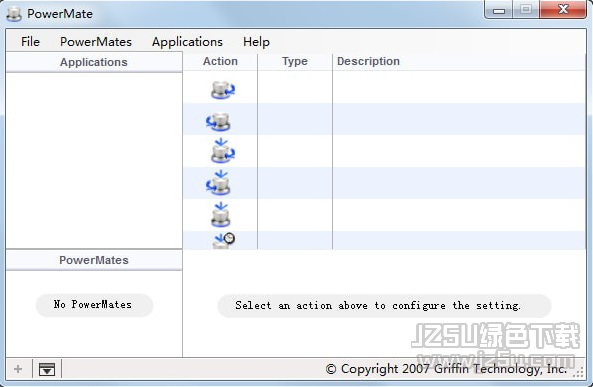Image resolution: width=593 pixels, height=387 pixels.
Task: Click the PowerMate icon in title bar
Action: click(x=14, y=14)
